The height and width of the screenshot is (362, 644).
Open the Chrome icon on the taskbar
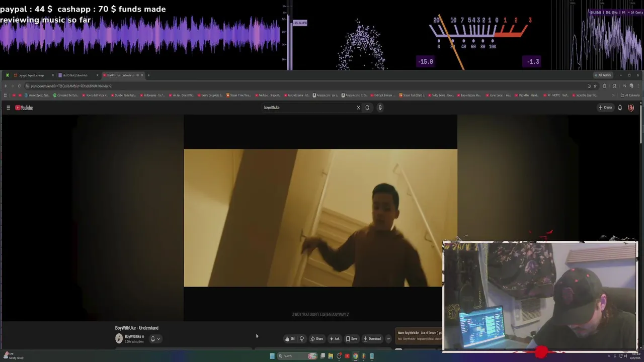pos(355,356)
